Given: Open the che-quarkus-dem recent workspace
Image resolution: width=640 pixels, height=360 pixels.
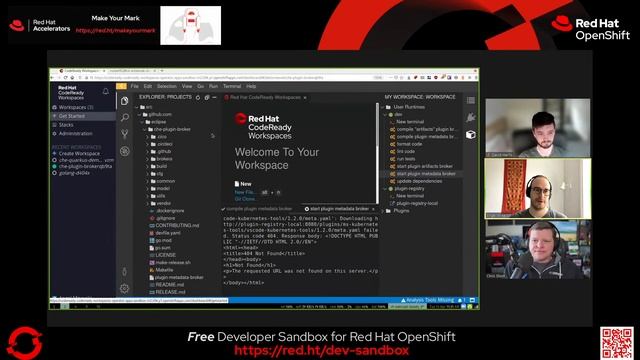Looking at the screenshot, I should click(83, 160).
